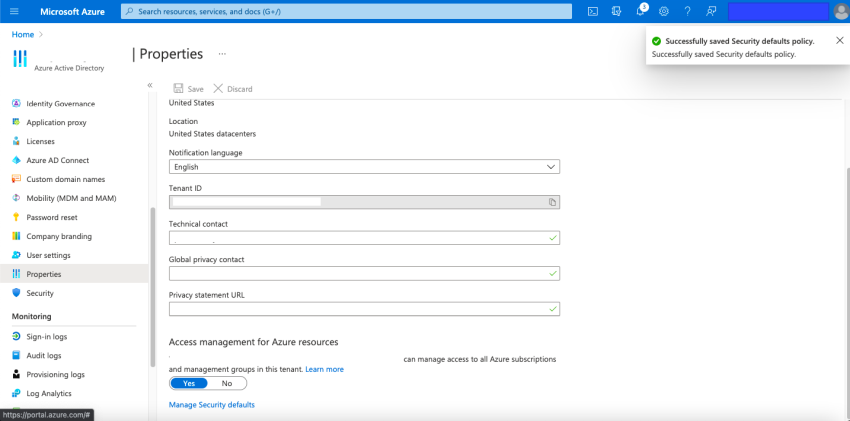Open the more options ellipsis beside Properties

222,54
